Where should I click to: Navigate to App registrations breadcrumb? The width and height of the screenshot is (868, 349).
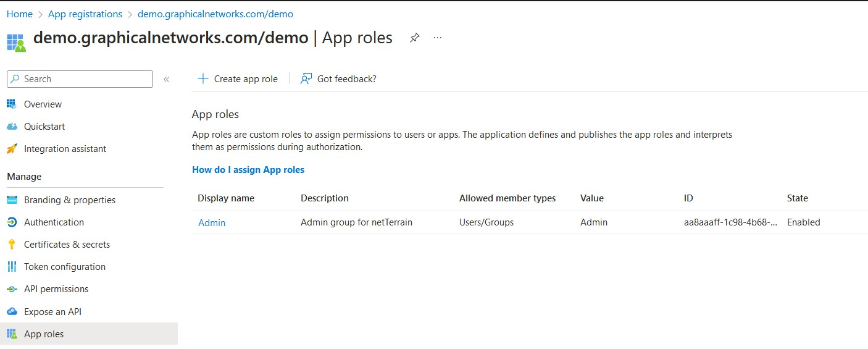coord(85,14)
